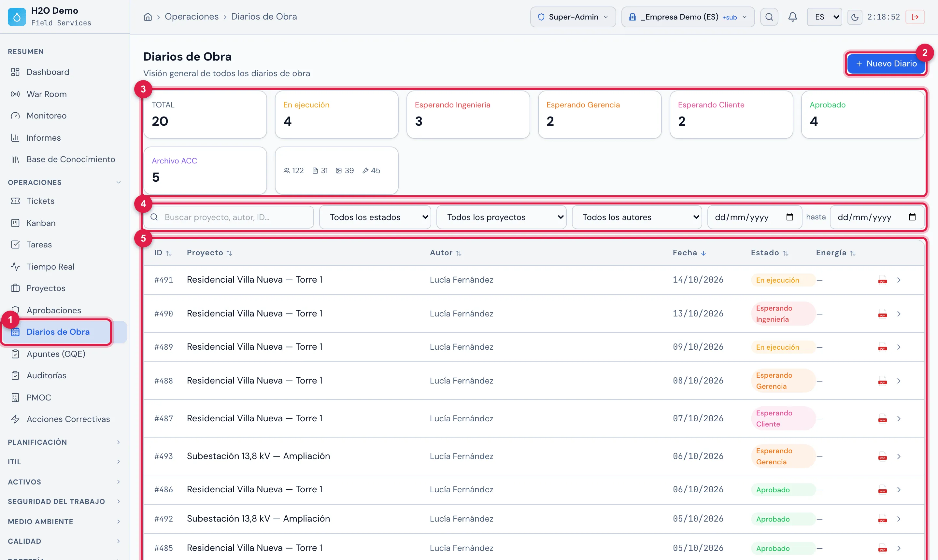Expand the ITIL sidebar section
The image size is (938, 560).
64,462
